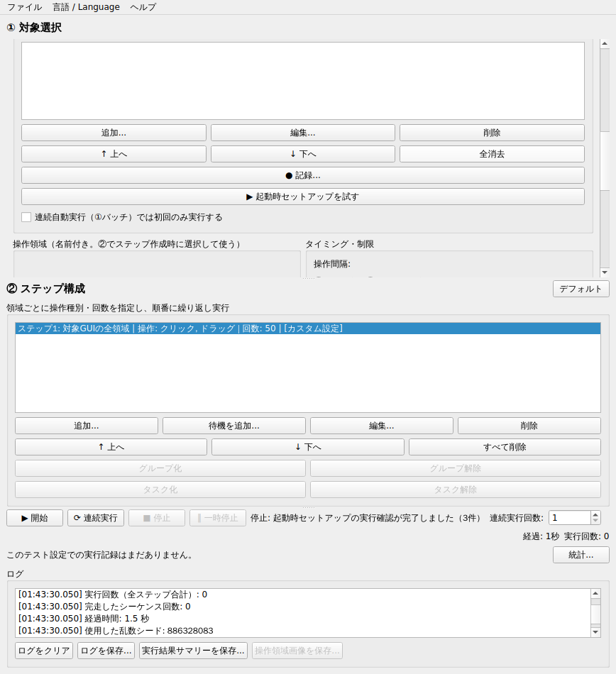Image resolution: width=616 pixels, height=674 pixels.
Task: Click ▶ 起動時セットアップを試す button
Action: [303, 197]
